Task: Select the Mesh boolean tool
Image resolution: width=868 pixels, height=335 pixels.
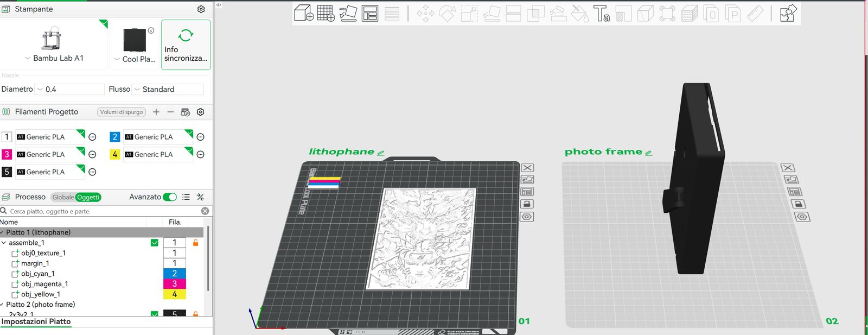Action: click(x=535, y=14)
